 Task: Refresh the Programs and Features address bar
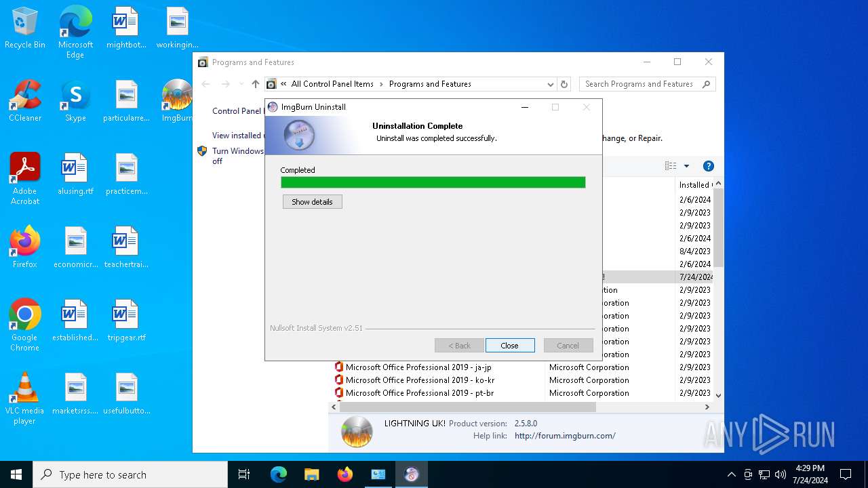pos(564,84)
